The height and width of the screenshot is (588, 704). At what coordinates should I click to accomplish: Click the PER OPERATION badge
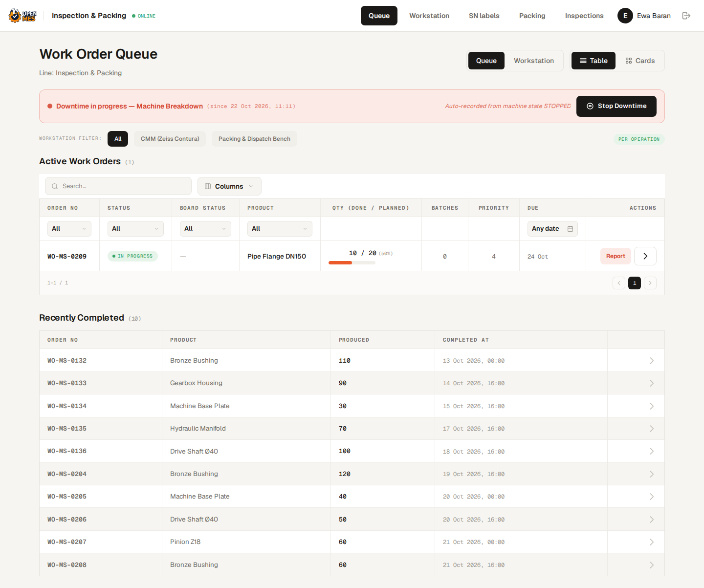click(639, 139)
